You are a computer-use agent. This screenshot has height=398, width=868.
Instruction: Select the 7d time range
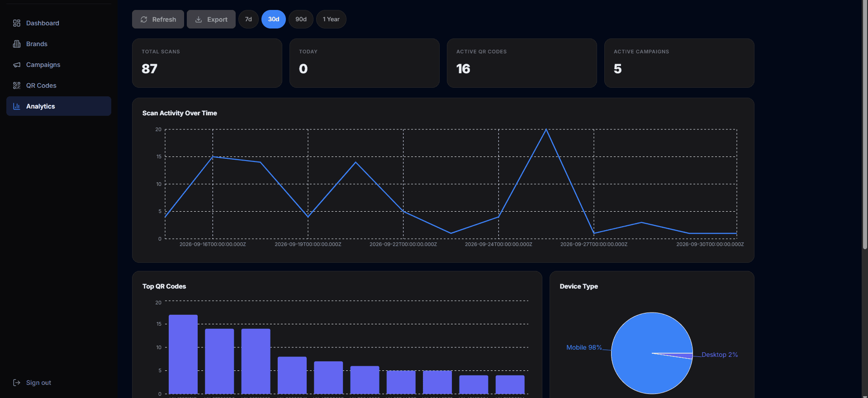248,19
